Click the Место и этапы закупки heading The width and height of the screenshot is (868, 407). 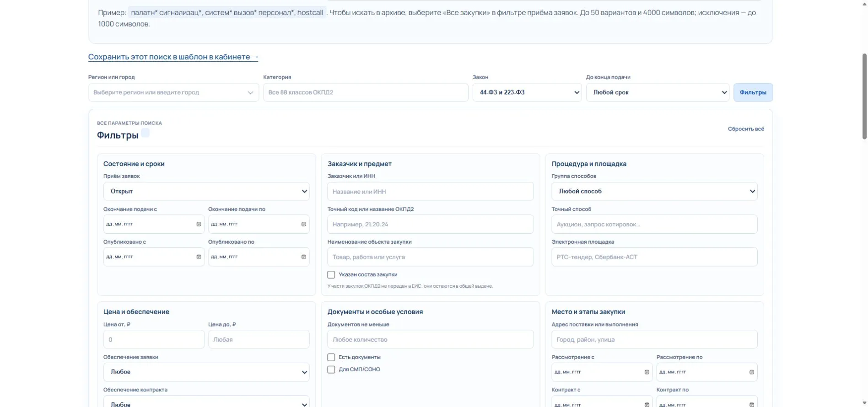pos(588,312)
